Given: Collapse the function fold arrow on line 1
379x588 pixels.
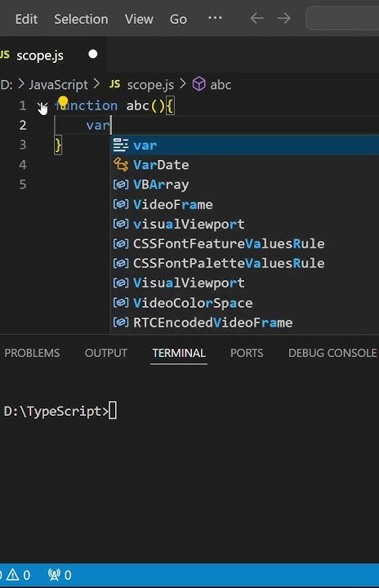Looking at the screenshot, I should (x=42, y=106).
